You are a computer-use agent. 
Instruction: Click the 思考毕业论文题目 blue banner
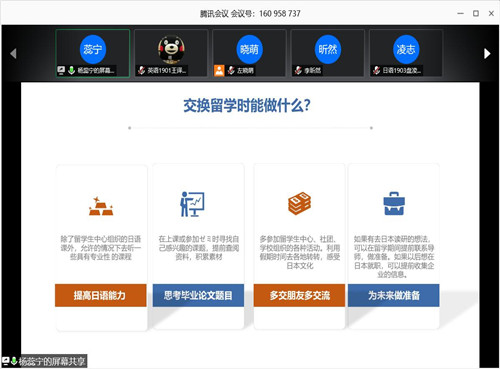(198, 295)
